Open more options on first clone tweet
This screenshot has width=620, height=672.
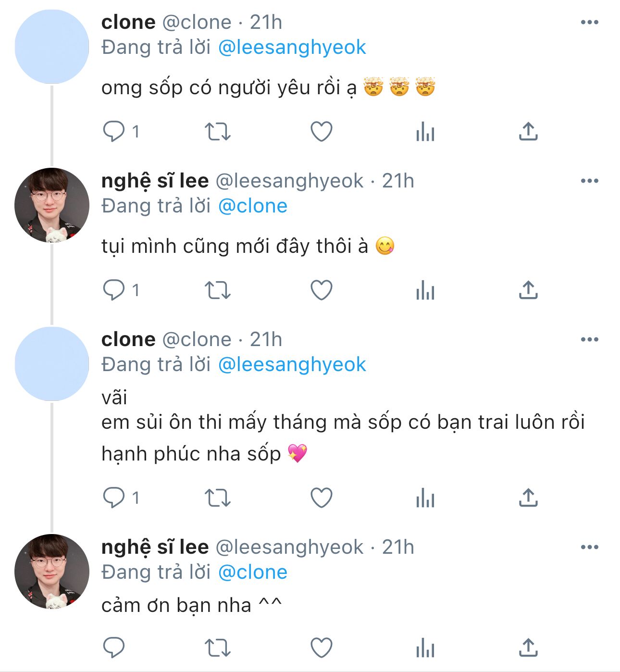589,22
